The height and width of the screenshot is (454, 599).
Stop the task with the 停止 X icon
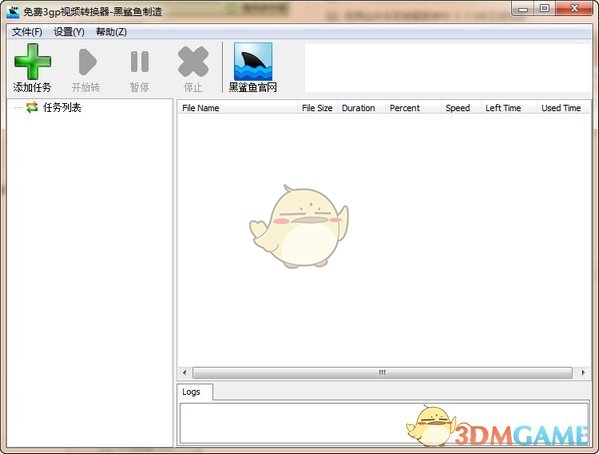[x=193, y=62]
